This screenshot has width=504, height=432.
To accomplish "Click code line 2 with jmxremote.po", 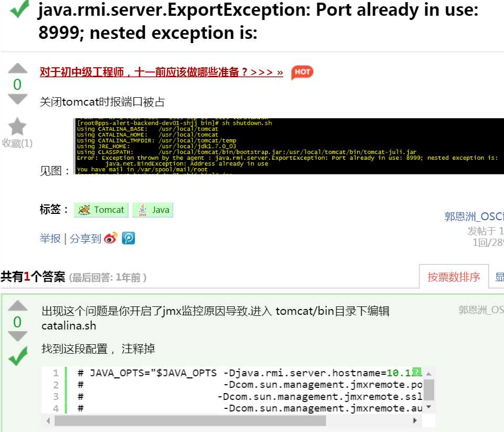I will coord(249,385).
